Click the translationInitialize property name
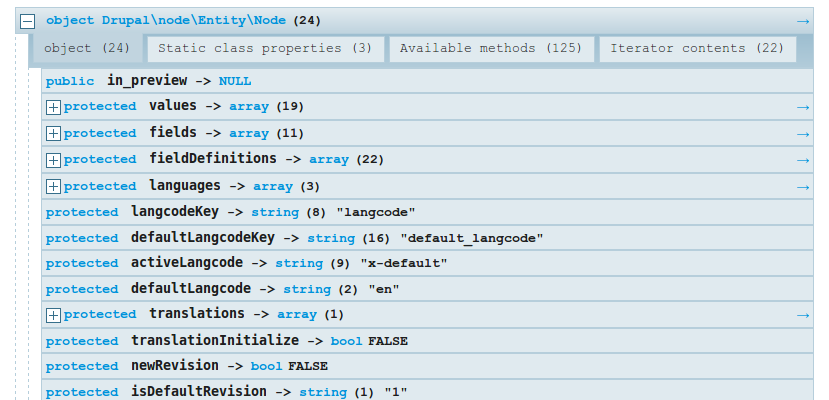829x400 pixels. click(x=215, y=340)
